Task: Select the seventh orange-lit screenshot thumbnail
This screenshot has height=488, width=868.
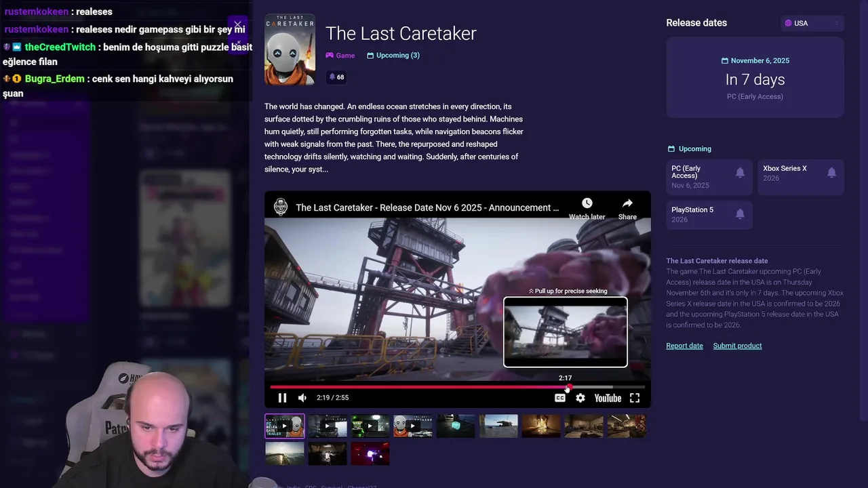Action: coord(541,426)
